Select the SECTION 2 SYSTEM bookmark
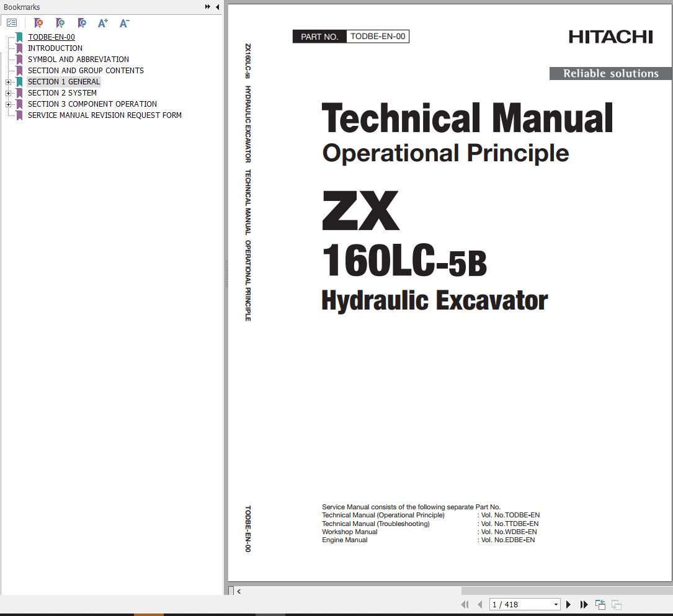Image resolution: width=673 pixels, height=616 pixels. pos(62,92)
